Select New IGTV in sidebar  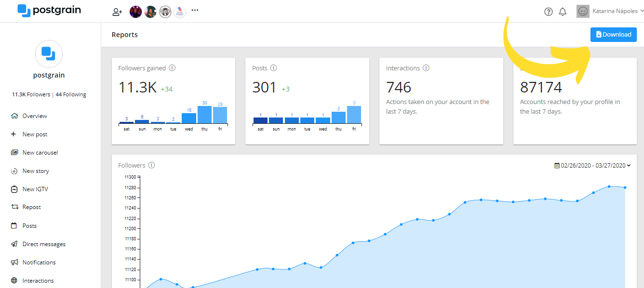pyautogui.click(x=35, y=189)
